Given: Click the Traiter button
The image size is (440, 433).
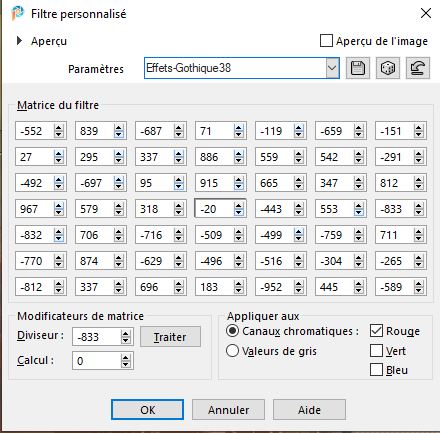Looking at the screenshot, I should click(170, 337).
